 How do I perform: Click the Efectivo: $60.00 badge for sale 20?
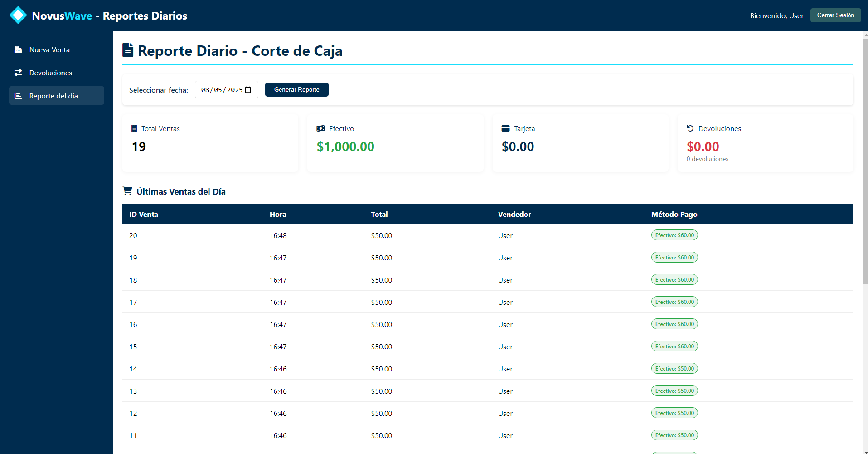pos(674,235)
